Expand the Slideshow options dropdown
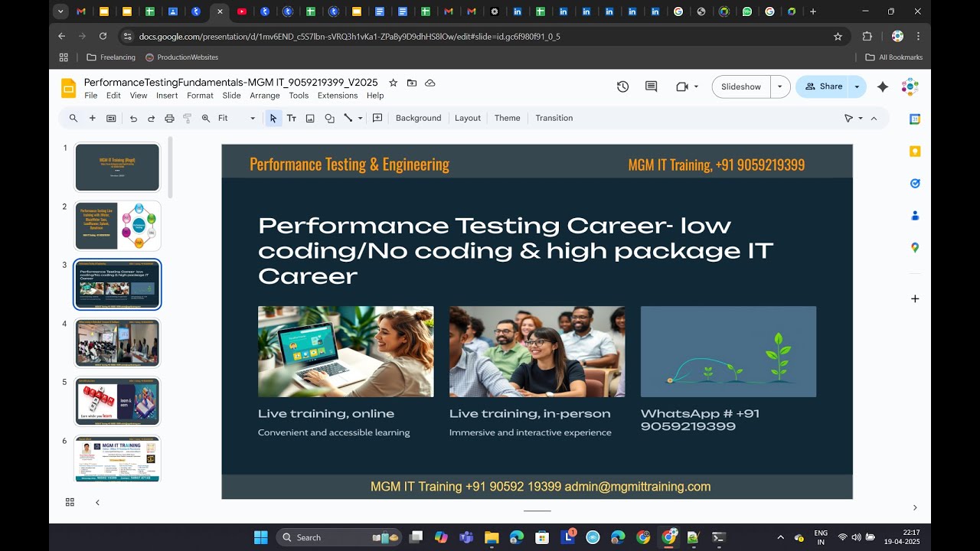The width and height of the screenshot is (980, 551). point(780,86)
